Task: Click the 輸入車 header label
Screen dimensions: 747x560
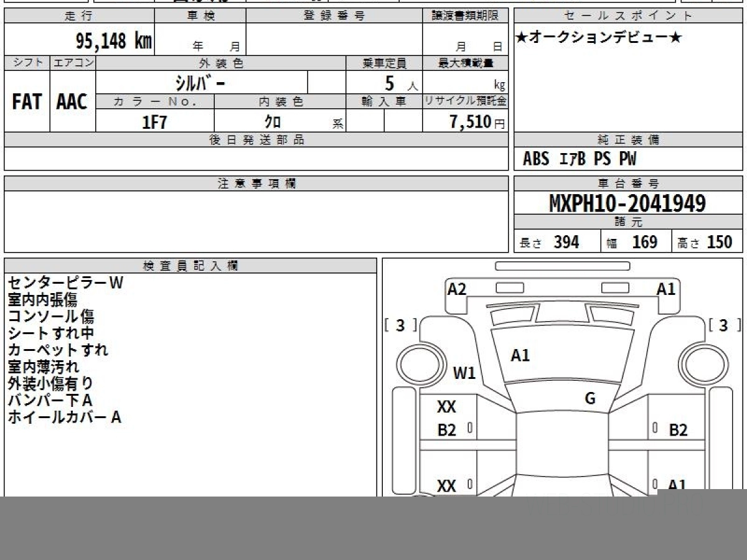Action: 384,101
